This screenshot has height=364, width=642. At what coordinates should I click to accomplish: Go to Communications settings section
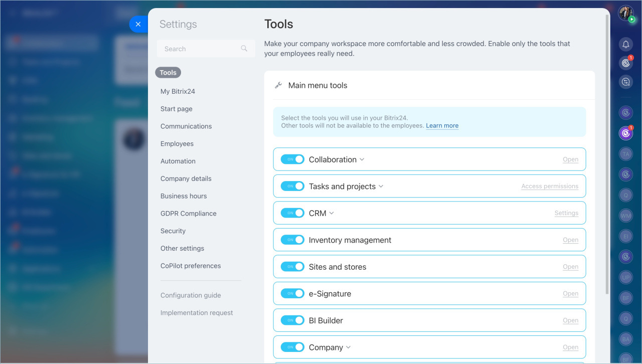coord(186,126)
